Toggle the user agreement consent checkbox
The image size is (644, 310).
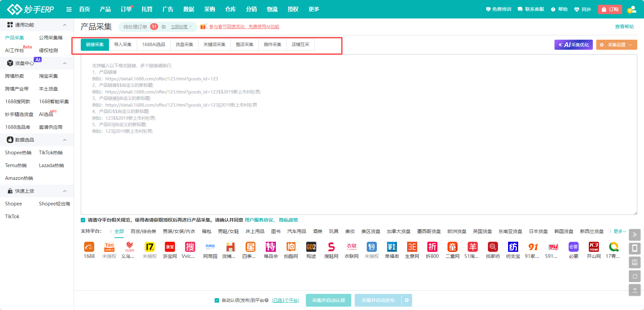83,220
